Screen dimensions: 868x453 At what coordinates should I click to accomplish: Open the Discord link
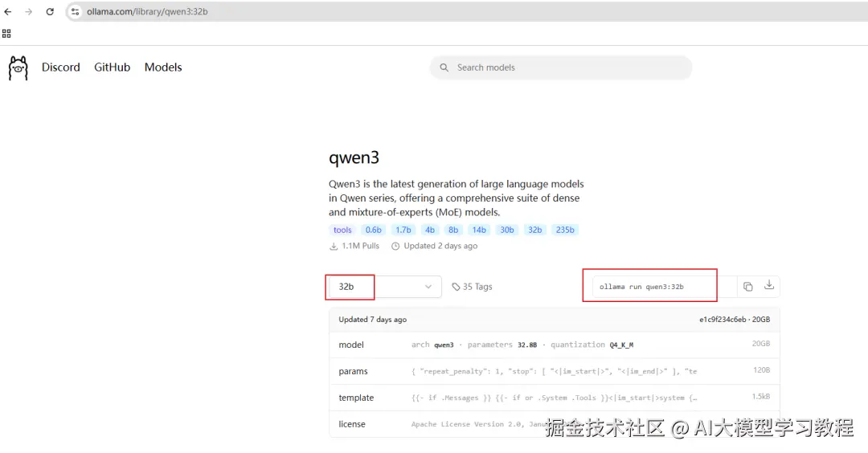[61, 67]
